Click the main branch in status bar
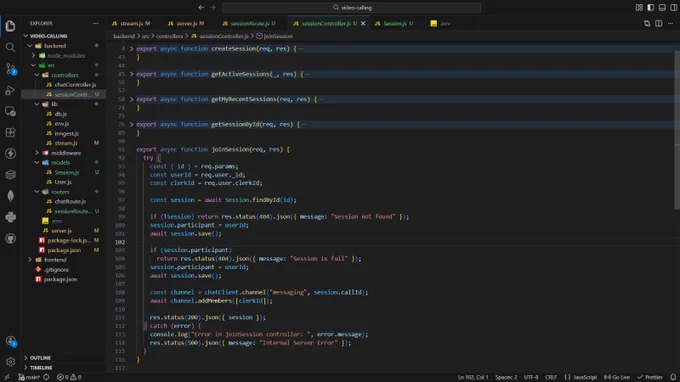The height and width of the screenshot is (382, 680). [29, 377]
